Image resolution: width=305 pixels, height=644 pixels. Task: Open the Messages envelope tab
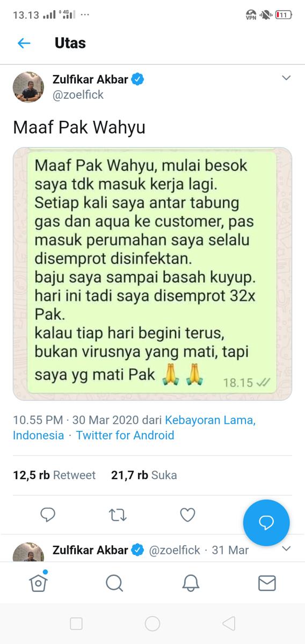coord(267,583)
